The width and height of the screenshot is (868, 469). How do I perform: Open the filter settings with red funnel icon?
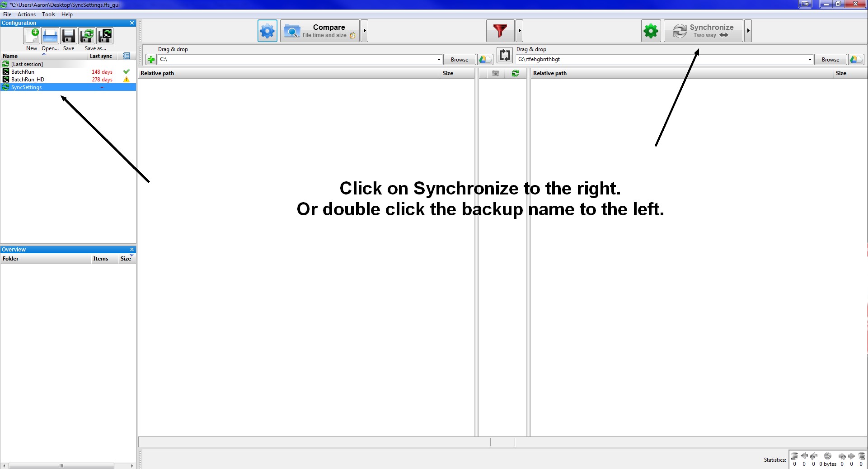(x=500, y=31)
